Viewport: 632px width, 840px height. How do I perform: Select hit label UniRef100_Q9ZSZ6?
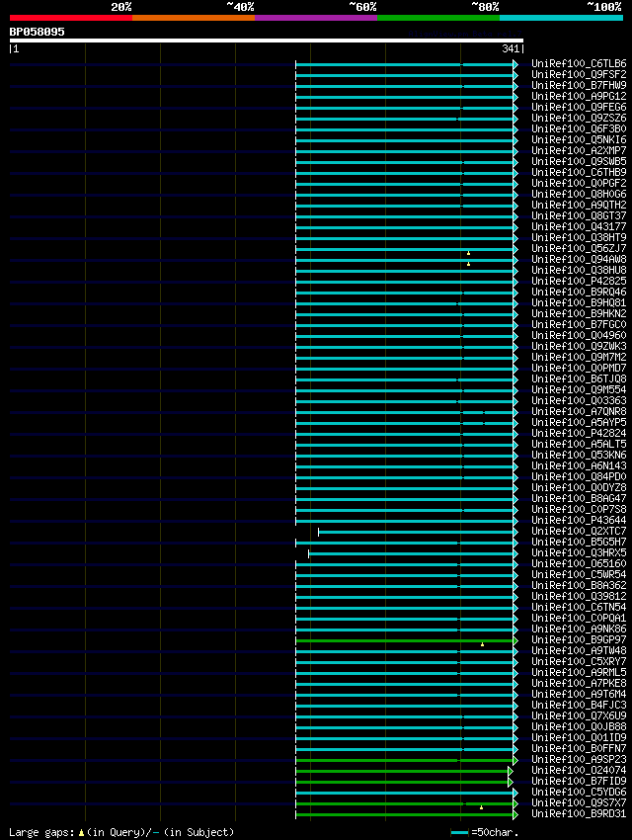pos(579,118)
